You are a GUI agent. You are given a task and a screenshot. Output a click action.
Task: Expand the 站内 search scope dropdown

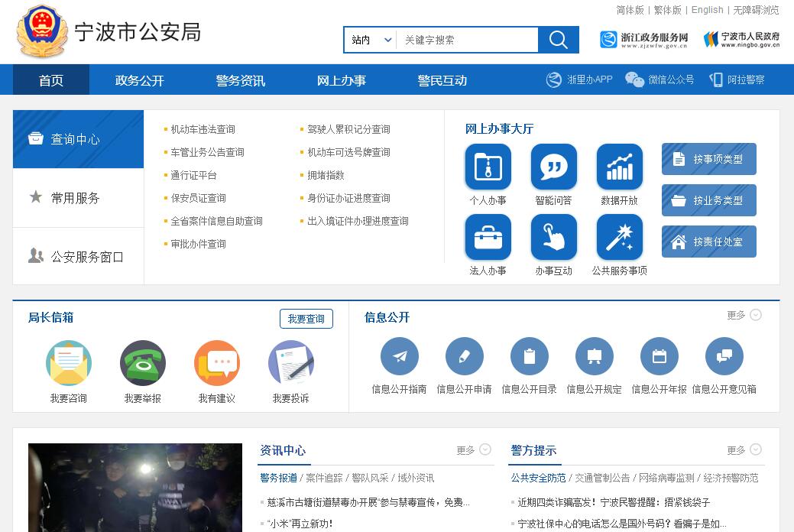tap(371, 40)
